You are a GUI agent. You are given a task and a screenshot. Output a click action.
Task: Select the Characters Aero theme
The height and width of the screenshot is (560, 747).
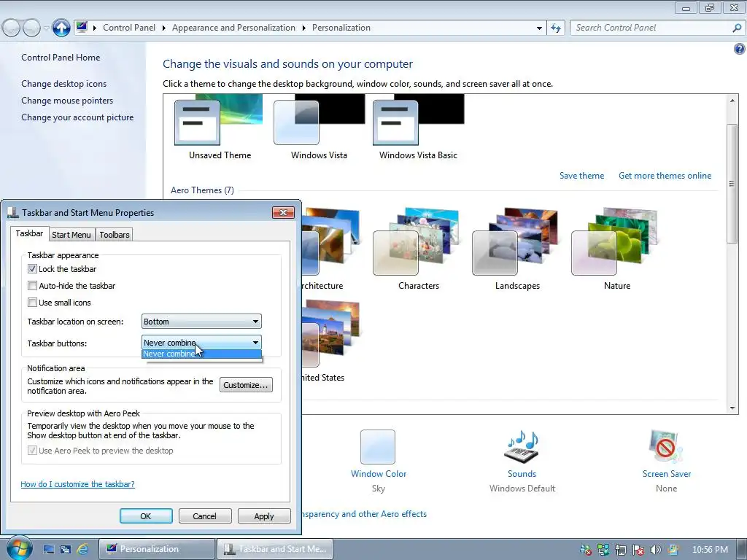418,249
